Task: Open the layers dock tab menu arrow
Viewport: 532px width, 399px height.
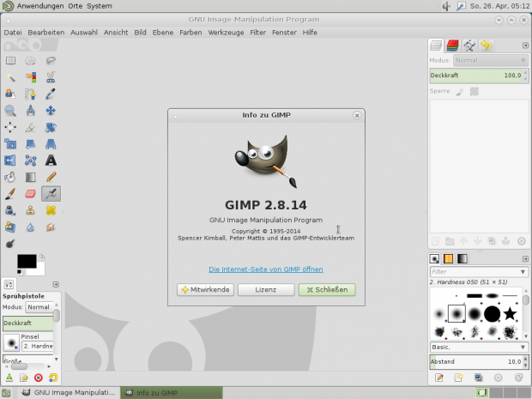Action: 525,45
